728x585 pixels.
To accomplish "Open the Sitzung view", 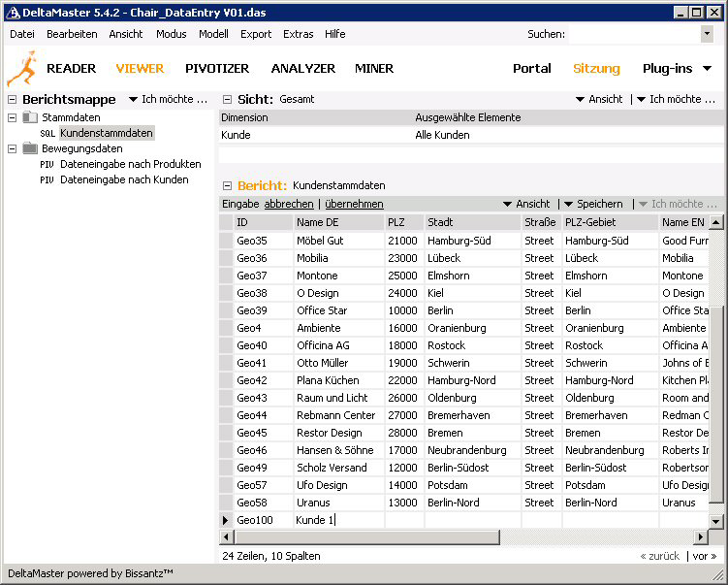I will (x=596, y=69).
